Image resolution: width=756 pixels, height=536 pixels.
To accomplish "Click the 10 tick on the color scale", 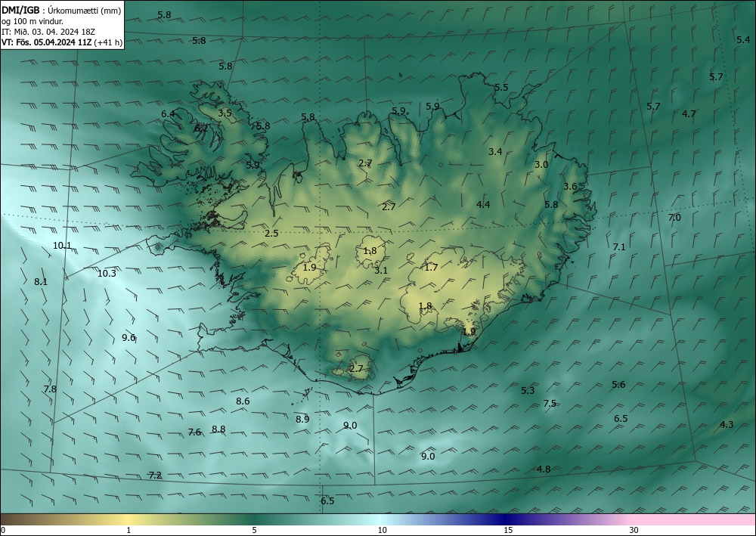I will point(382,530).
